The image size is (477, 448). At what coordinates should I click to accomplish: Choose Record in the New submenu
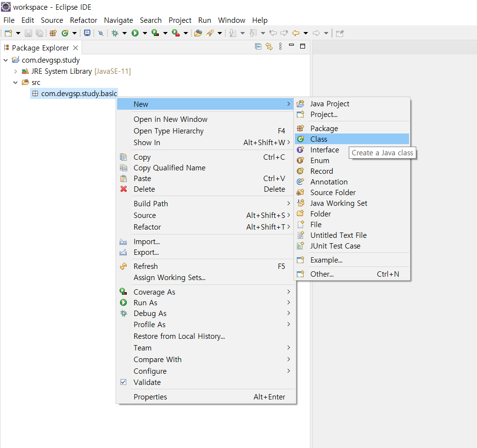pos(352,171)
